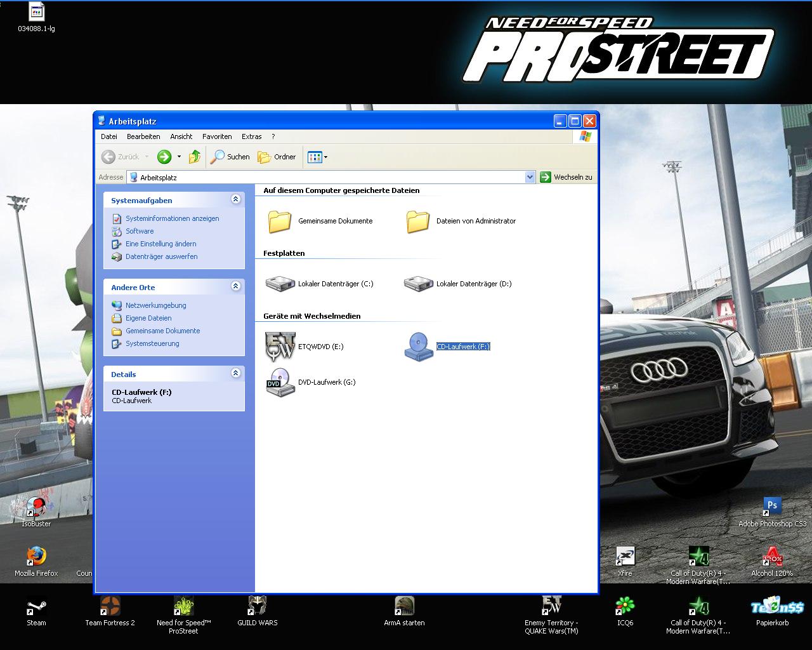Select Enemy Territory QUAKE Wars desktop icon
Screen dimensions: 812x650
point(551,606)
